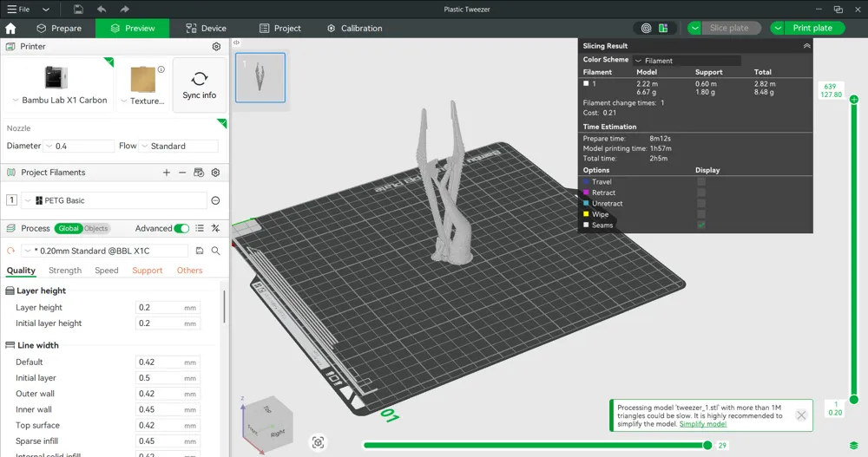
Task: Click the Simplify model link
Action: [702, 424]
